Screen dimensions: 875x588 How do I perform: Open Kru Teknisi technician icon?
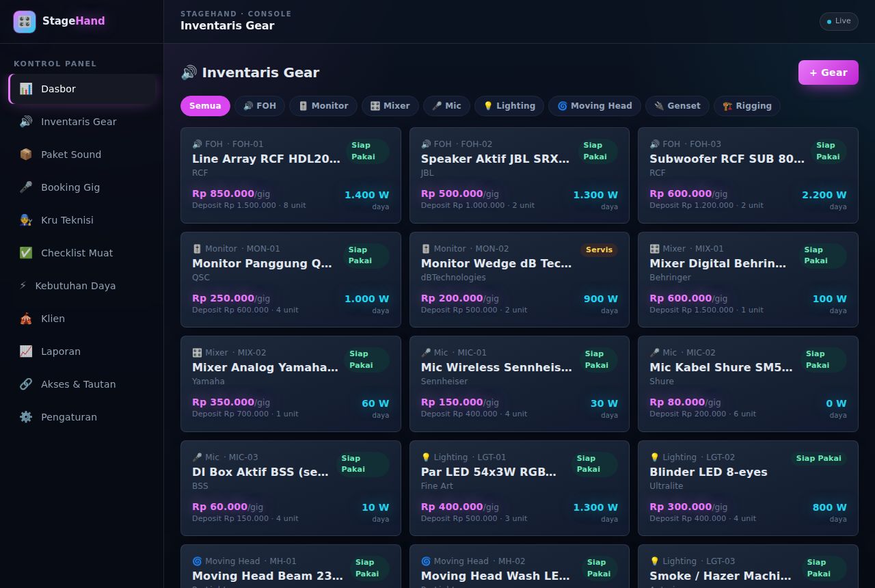(x=26, y=220)
